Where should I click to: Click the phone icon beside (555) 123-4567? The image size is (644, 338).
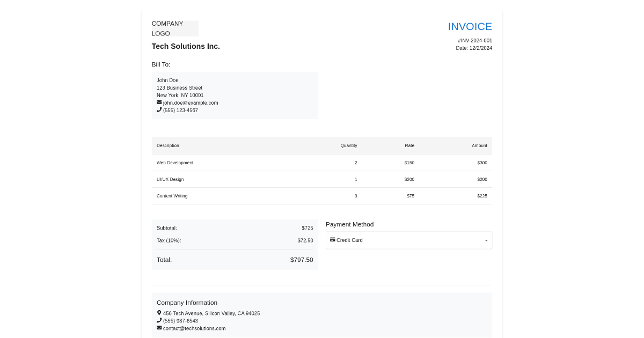[x=159, y=110]
